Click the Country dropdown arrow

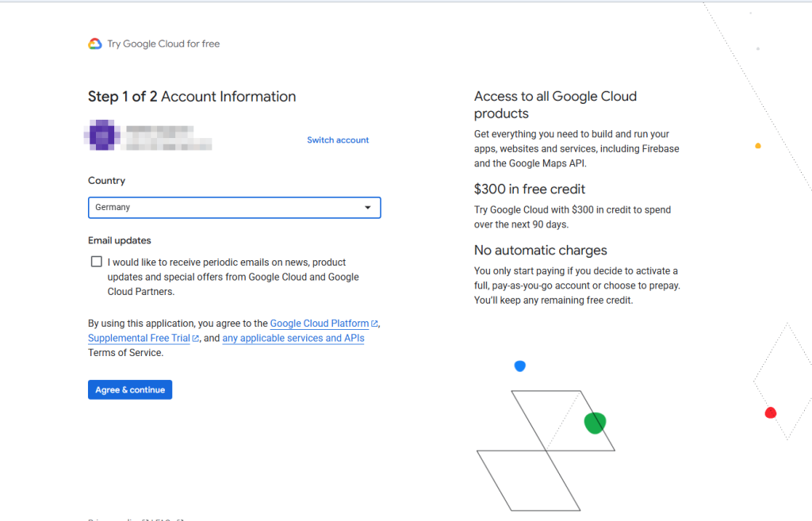368,208
